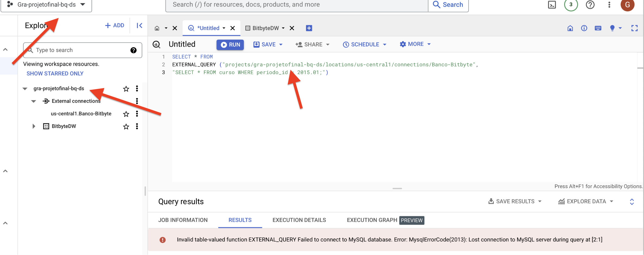Click the home icon on the right toolbar

[570, 28]
